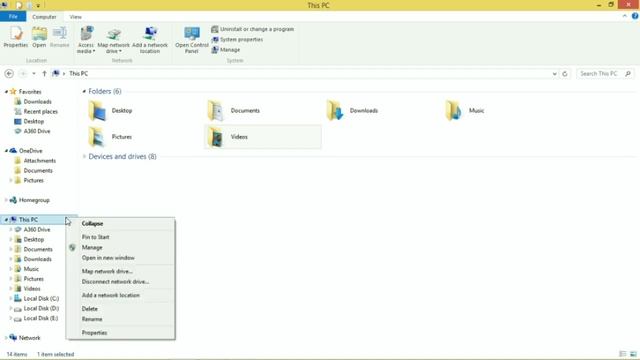Choose Pin to Start in context menu
The image size is (640, 360).
click(121, 237)
